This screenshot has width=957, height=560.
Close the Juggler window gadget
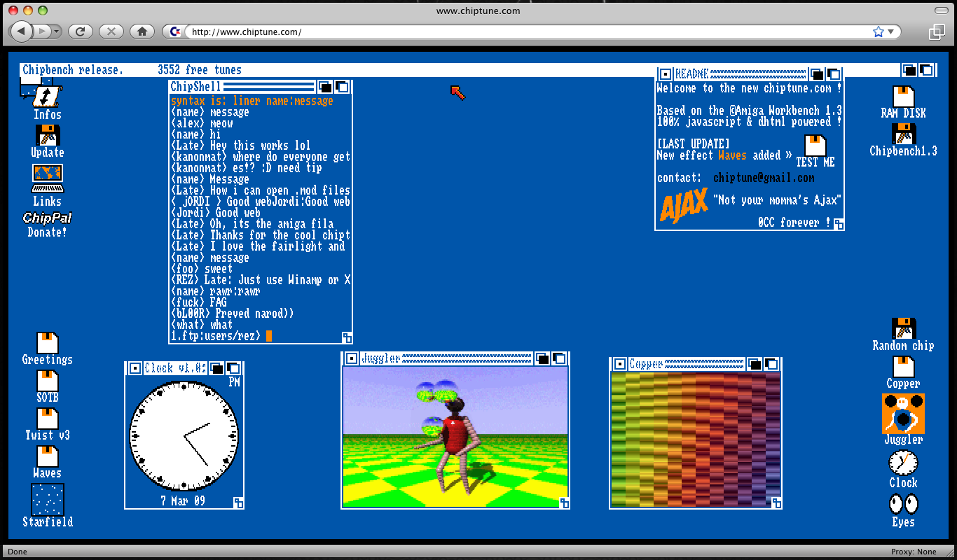click(352, 358)
